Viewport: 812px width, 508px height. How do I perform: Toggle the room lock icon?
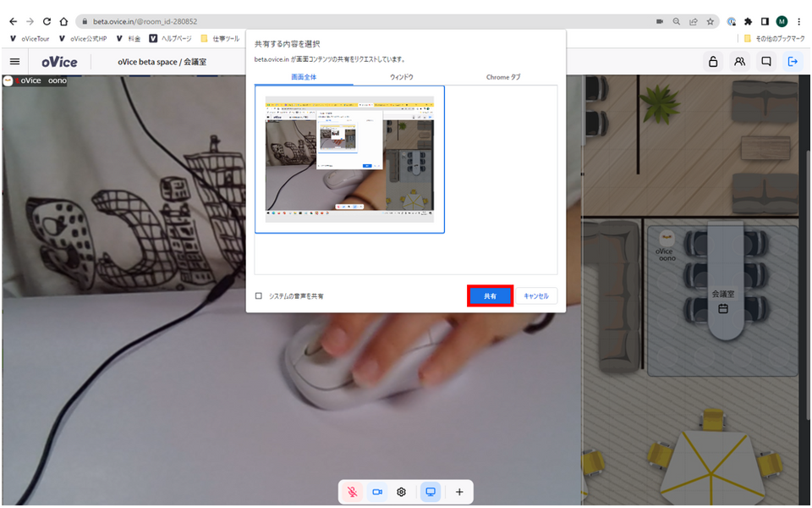coord(713,62)
